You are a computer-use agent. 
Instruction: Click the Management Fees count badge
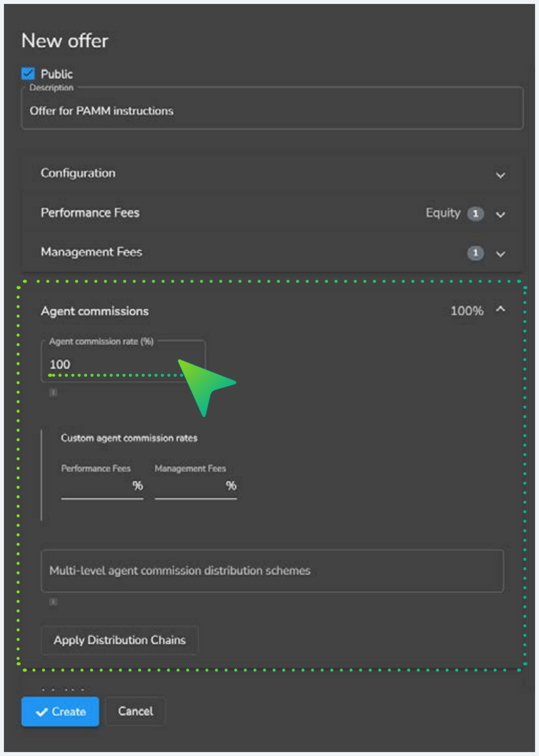point(476,253)
